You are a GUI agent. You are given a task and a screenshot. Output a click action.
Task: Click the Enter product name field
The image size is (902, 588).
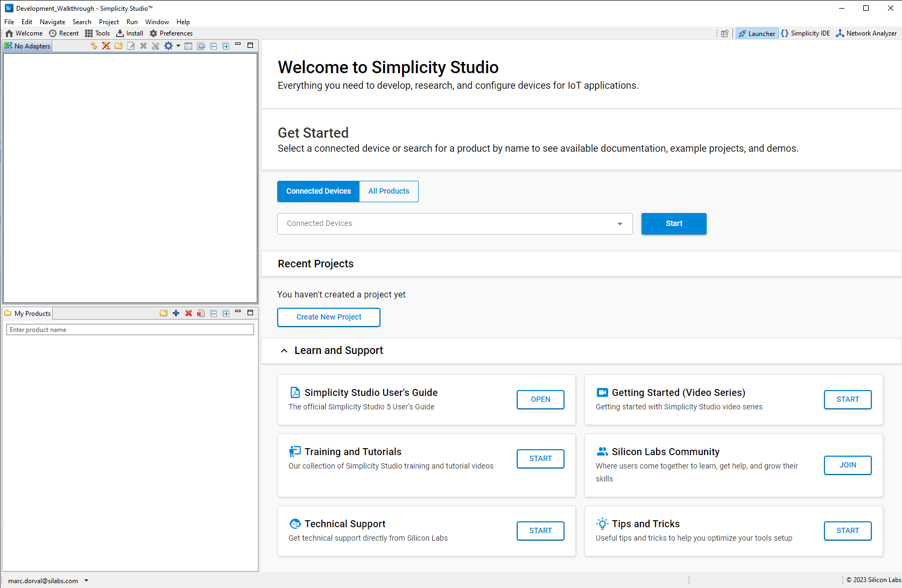130,330
